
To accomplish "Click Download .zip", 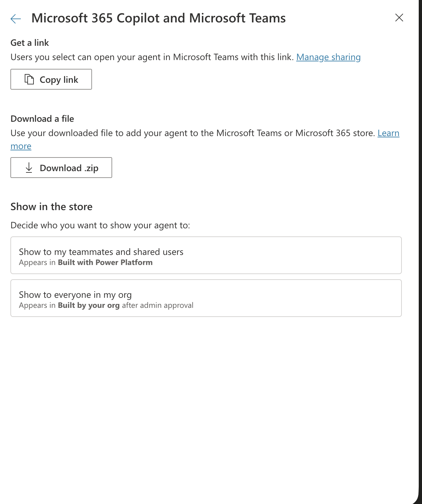I will coord(61,168).
